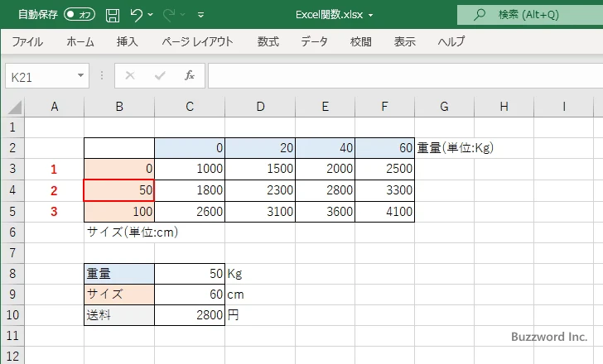Click cell E4 containing 2800
This screenshot has width=603, height=364.
coord(326,190)
